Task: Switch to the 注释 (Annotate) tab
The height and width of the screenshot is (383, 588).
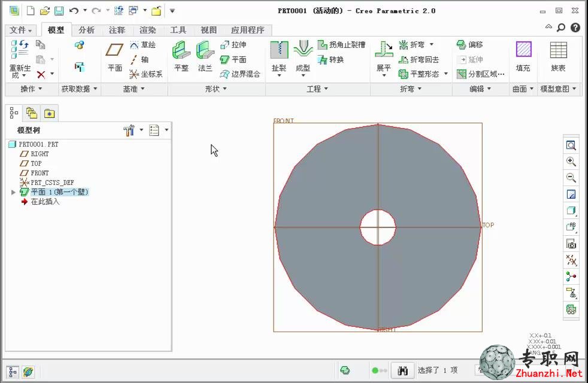Action: coord(117,30)
